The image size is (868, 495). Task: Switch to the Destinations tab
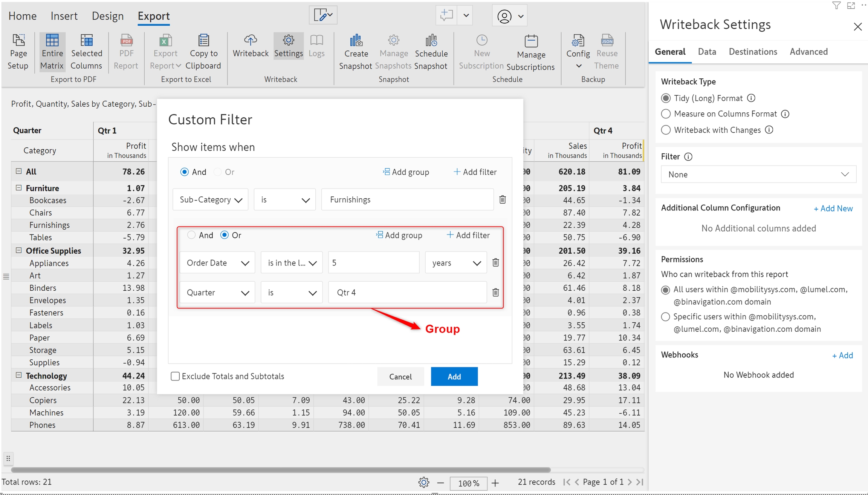coord(752,52)
